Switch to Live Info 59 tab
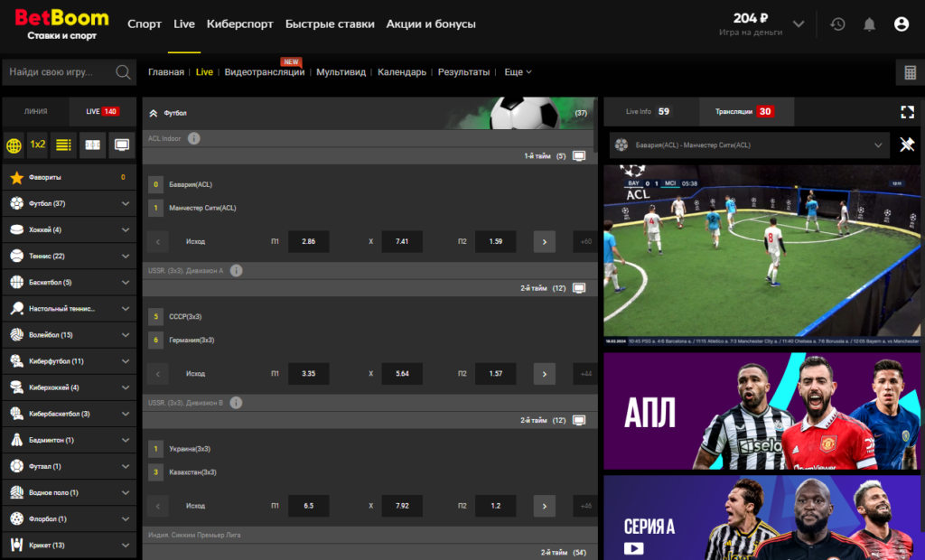This screenshot has width=925, height=560. click(651, 111)
